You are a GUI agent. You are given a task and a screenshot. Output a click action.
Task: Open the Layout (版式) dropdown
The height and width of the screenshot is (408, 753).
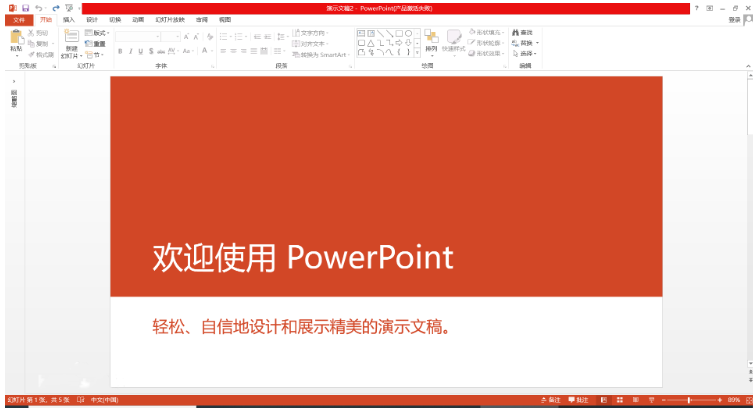(96, 33)
